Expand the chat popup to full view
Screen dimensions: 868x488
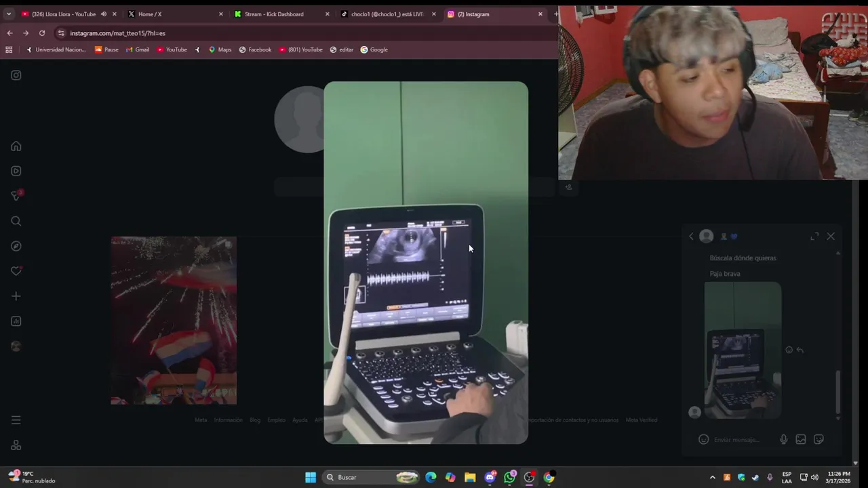(814, 236)
